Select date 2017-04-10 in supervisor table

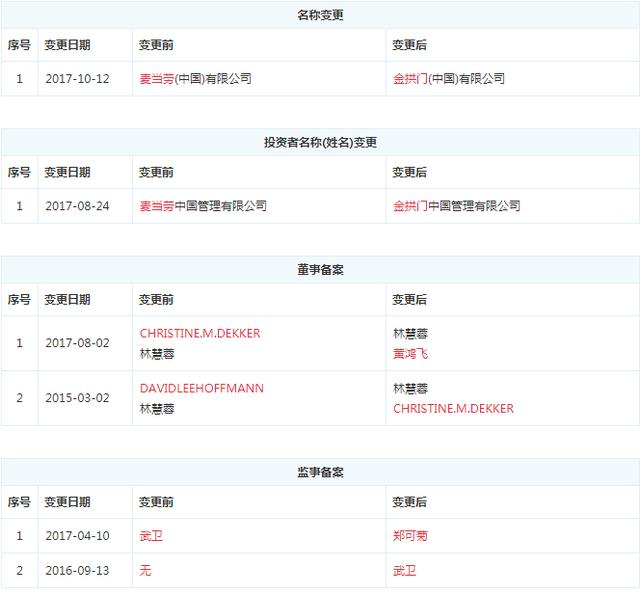click(78, 536)
